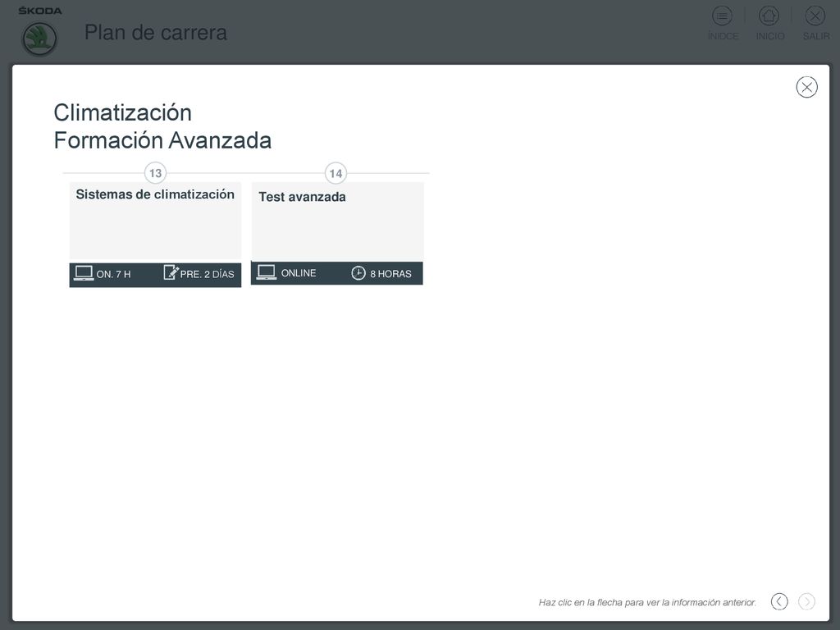Open the Sistemas de climatización course card
This screenshot has width=840, height=630.
(155, 235)
